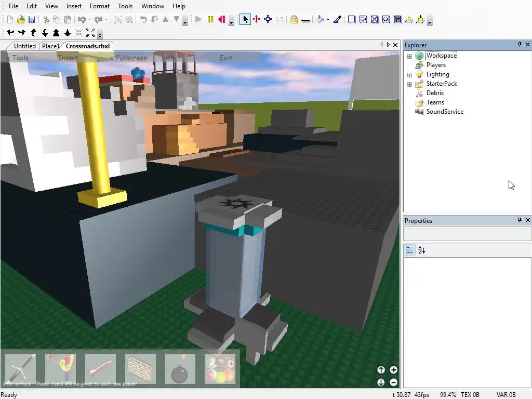This screenshot has height=399, width=532.
Task: Pause the simulation
Action: [x=210, y=19]
